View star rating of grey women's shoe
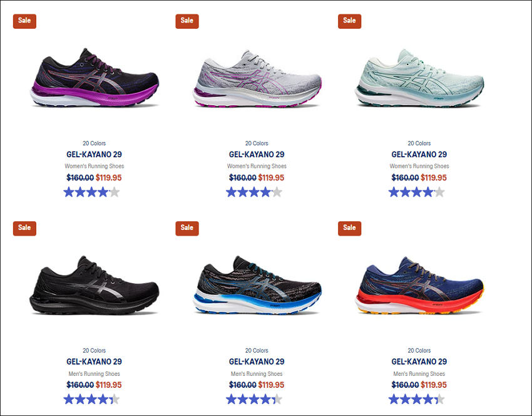Viewport: 532px width, 416px height. (254, 192)
